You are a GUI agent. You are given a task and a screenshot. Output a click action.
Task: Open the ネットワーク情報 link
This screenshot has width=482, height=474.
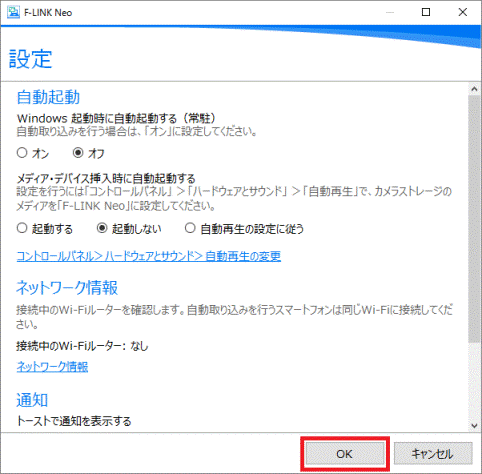click(52, 367)
